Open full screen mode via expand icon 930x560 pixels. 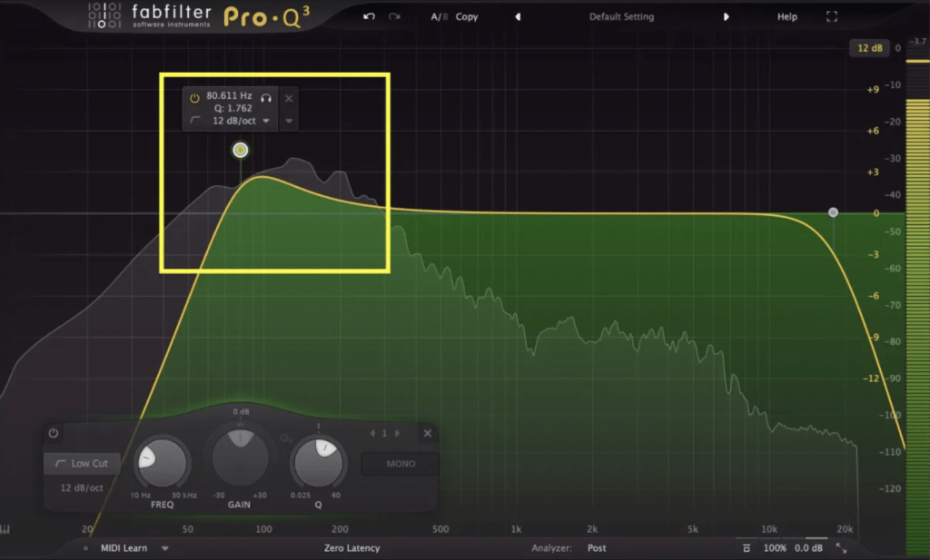[x=832, y=15]
